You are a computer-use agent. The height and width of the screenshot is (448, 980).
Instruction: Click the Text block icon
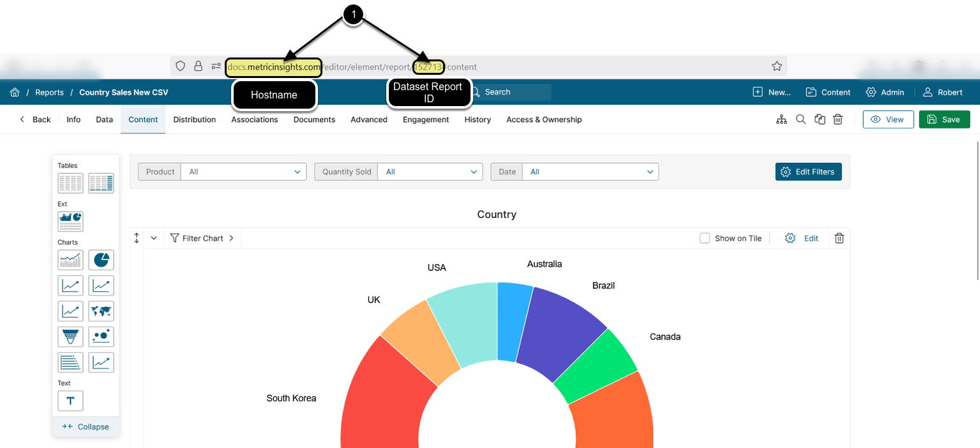click(x=70, y=401)
